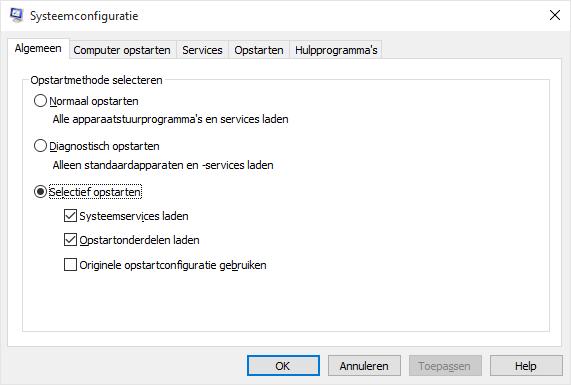571x385 pixels.
Task: Select the Normaal opstarten radio button
Action: 40,101
